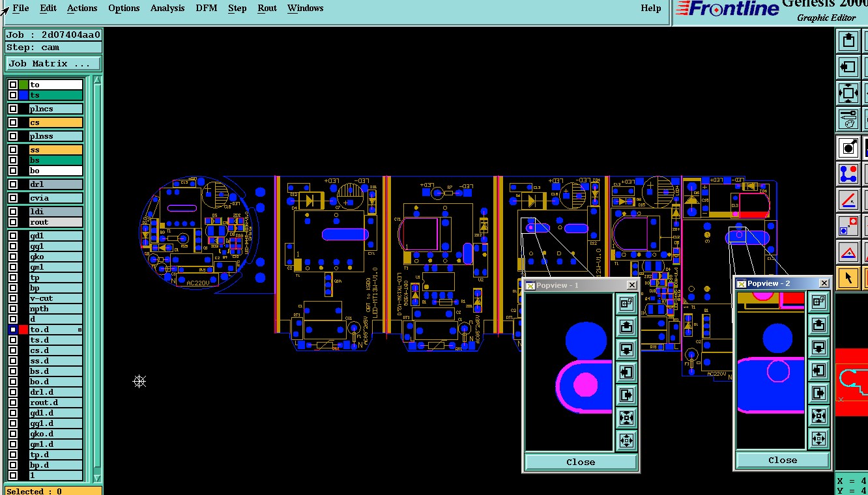Select the connected net nodes tool icon
This screenshot has height=495, width=868.
pos(848,173)
